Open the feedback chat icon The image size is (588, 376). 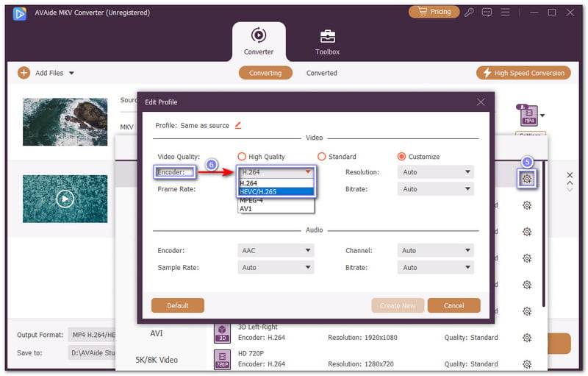click(x=487, y=13)
